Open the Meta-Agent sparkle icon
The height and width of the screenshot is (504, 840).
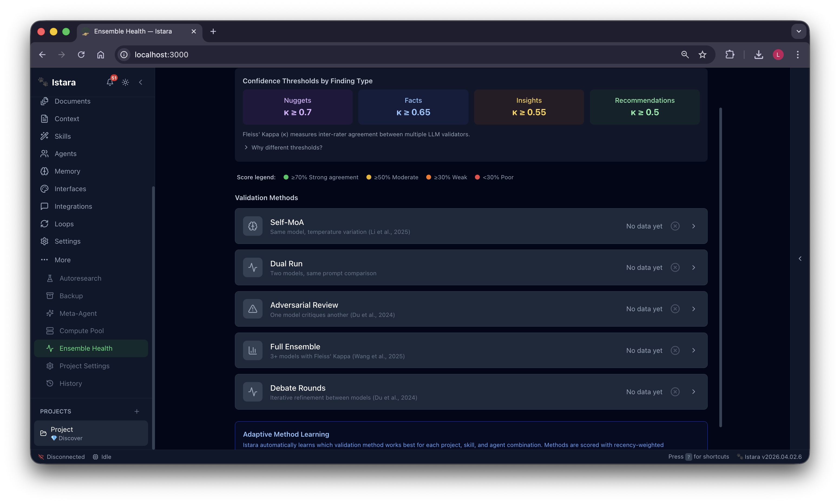[x=50, y=313]
